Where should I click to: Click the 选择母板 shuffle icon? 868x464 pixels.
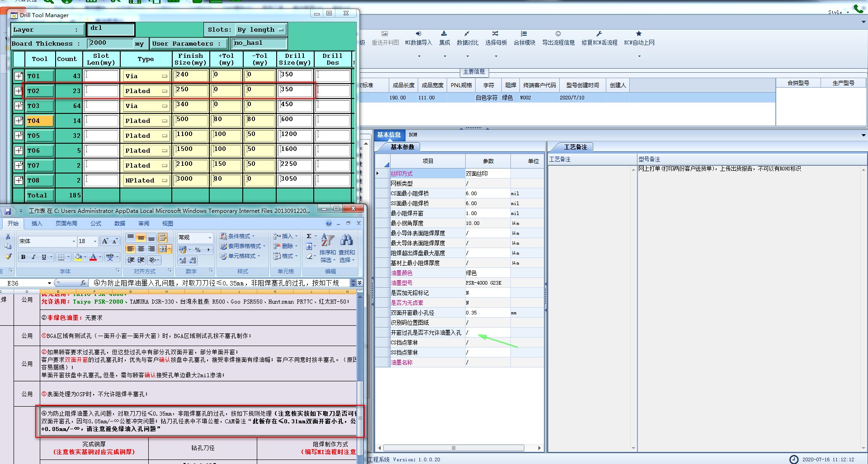[495, 34]
